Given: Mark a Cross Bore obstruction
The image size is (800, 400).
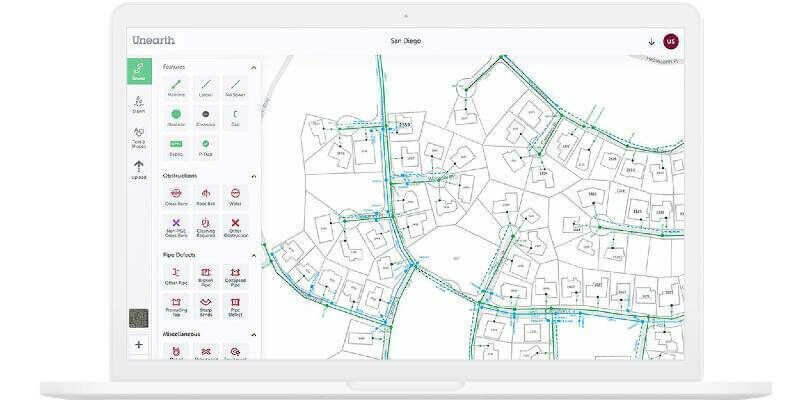Looking at the screenshot, I should tap(176, 197).
